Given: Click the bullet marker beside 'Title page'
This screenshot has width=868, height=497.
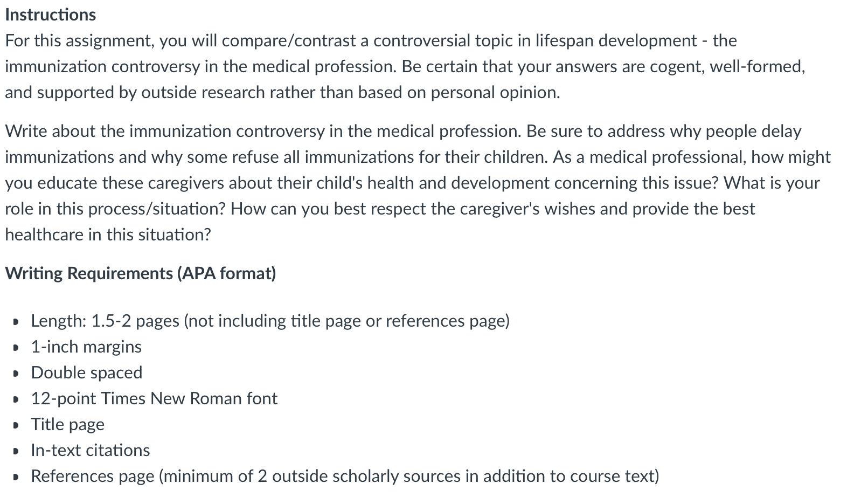Looking at the screenshot, I should 17,425.
